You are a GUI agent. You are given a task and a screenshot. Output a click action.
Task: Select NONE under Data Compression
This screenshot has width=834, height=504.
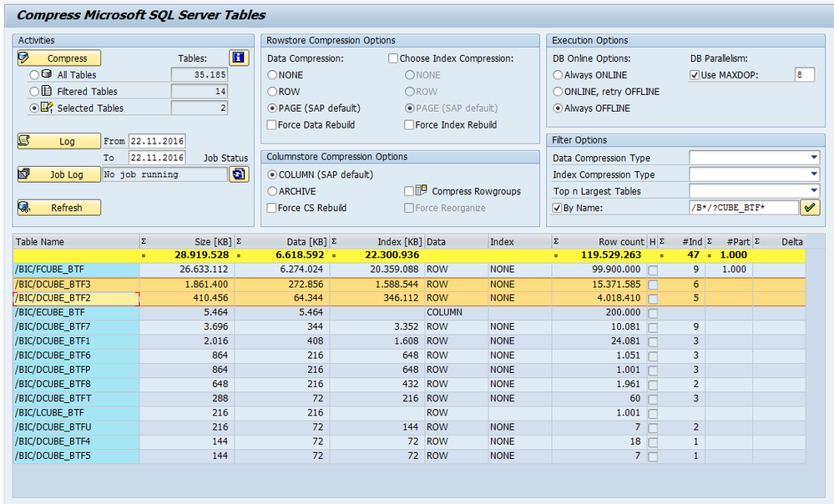pos(272,75)
